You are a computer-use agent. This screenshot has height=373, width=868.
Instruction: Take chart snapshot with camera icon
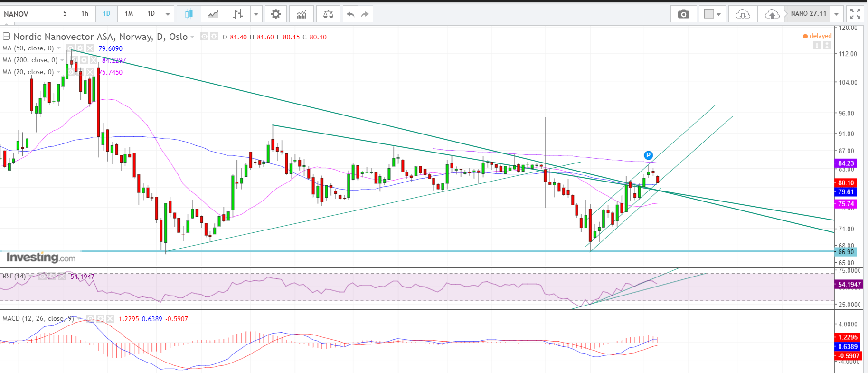(x=684, y=14)
